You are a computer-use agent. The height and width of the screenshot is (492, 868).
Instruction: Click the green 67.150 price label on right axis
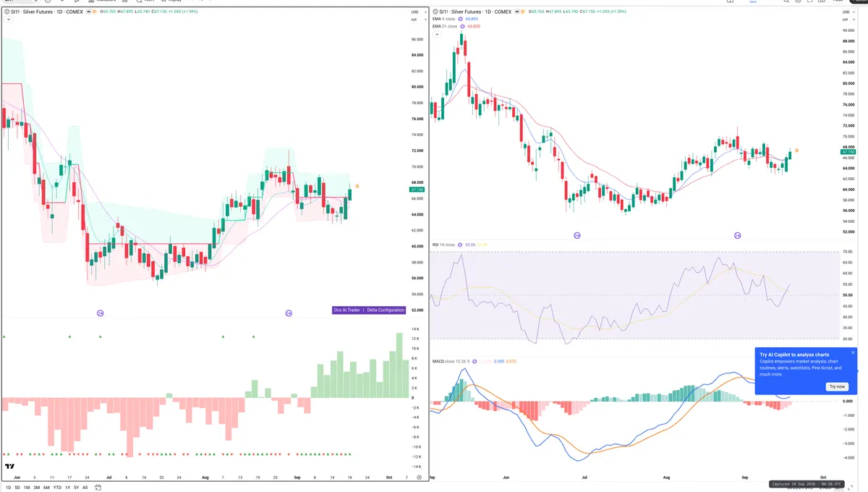click(x=848, y=152)
